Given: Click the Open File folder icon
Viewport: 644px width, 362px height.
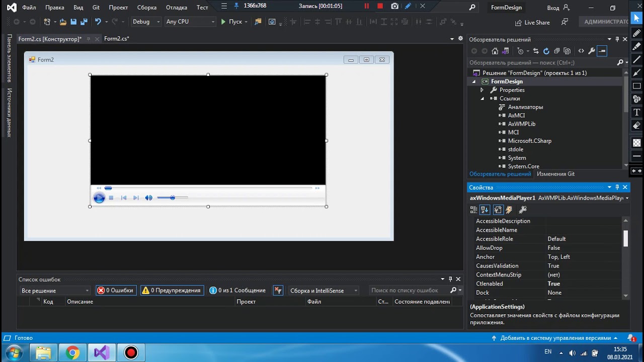Looking at the screenshot, I should pyautogui.click(x=63, y=22).
